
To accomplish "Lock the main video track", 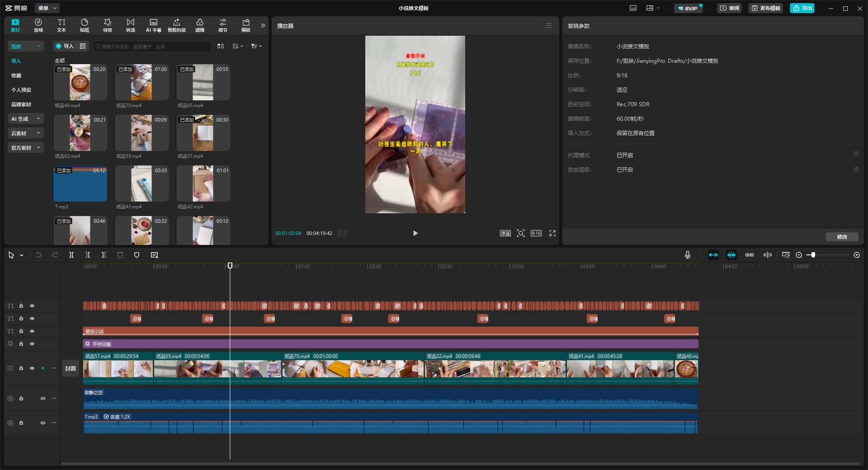I will pyautogui.click(x=21, y=368).
